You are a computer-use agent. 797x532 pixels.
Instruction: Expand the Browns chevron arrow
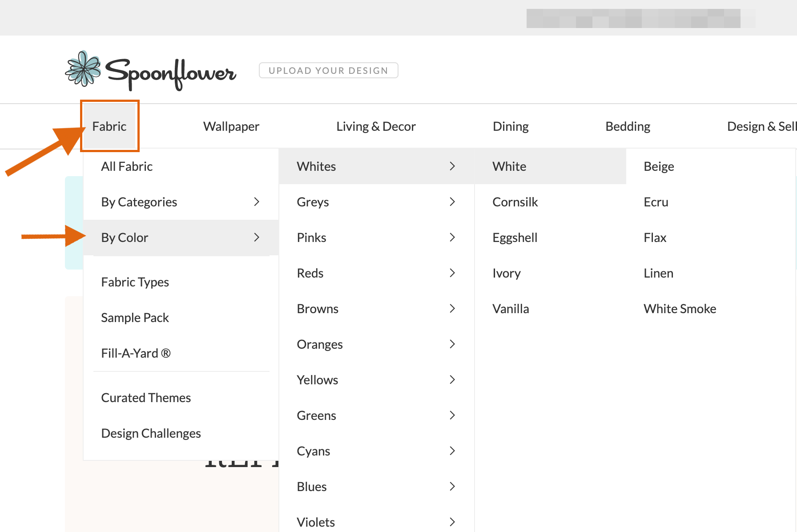[452, 309]
